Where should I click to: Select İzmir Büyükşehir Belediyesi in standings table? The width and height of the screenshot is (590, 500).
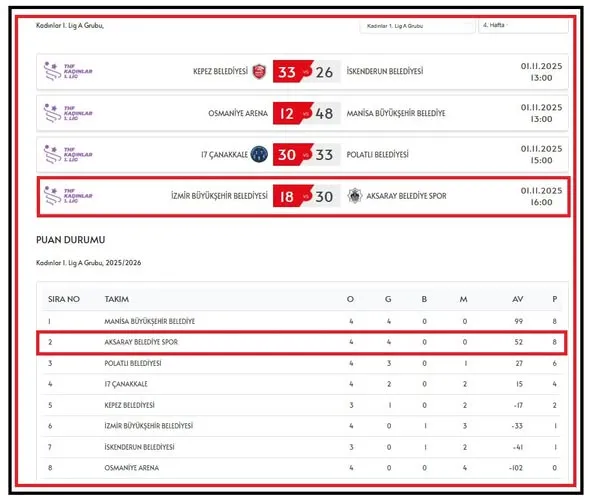tap(149, 426)
